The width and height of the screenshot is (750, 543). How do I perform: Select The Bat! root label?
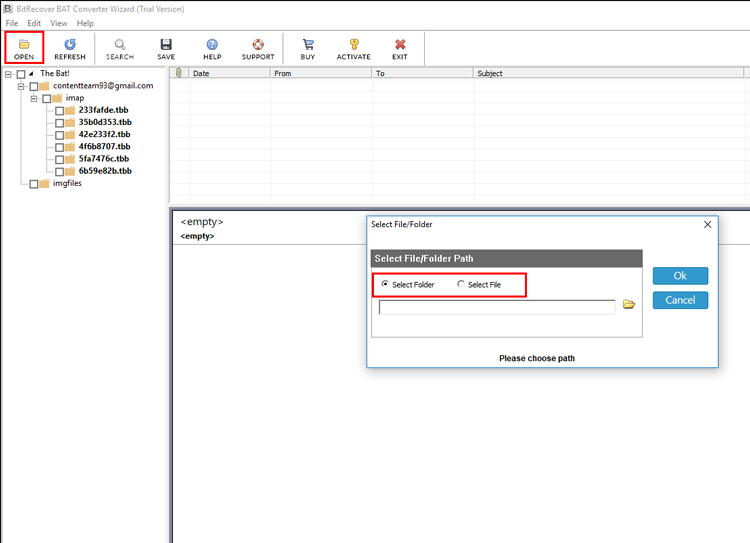tap(55, 73)
